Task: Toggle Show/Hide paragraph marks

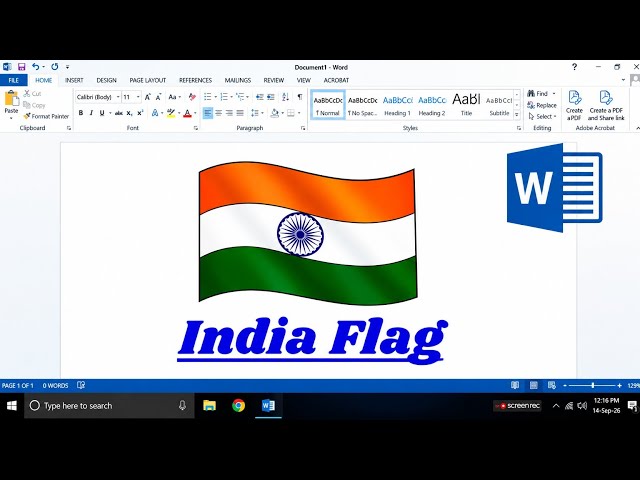Action: pyautogui.click(x=300, y=97)
